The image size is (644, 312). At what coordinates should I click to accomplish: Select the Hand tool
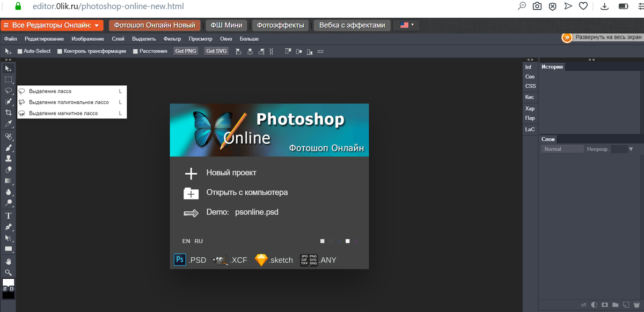tap(8, 261)
